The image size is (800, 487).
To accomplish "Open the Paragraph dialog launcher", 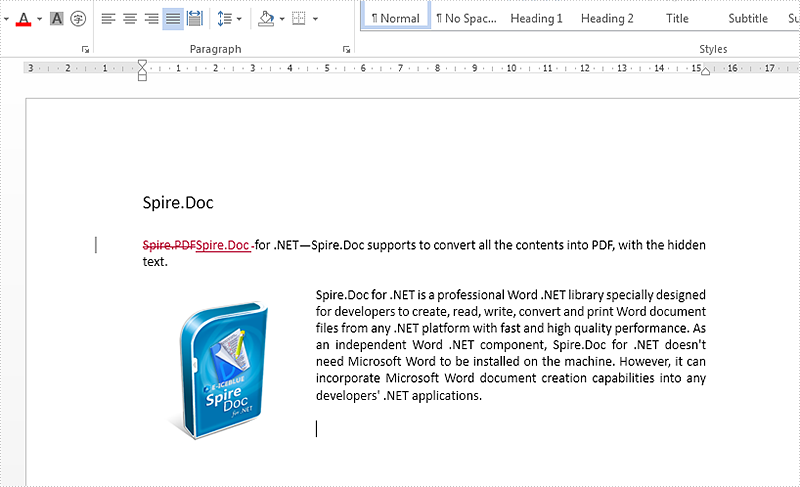I will point(346,49).
